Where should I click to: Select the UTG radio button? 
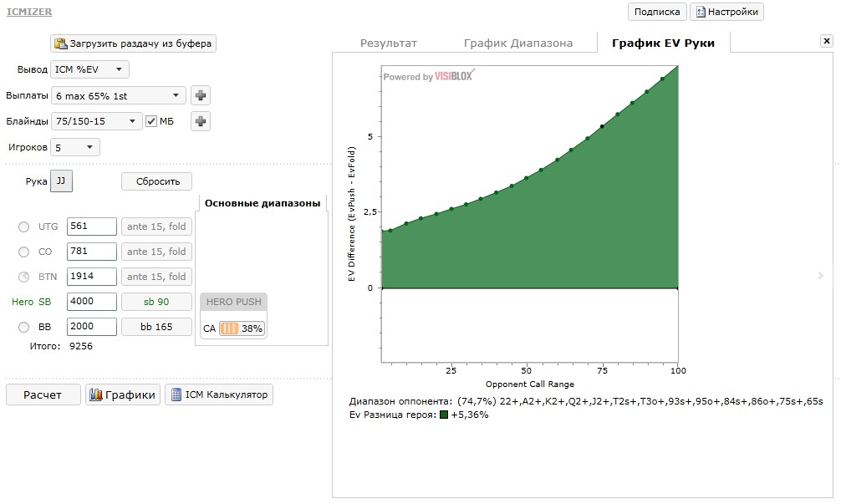(x=23, y=227)
